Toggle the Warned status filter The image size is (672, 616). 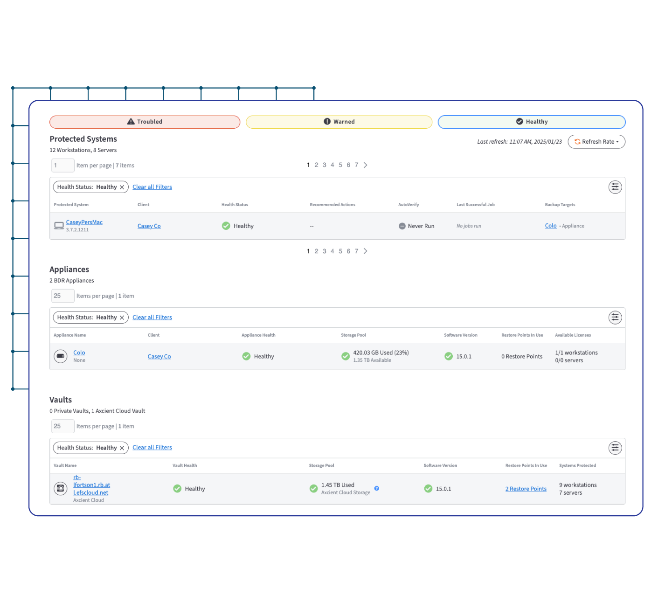tap(339, 122)
